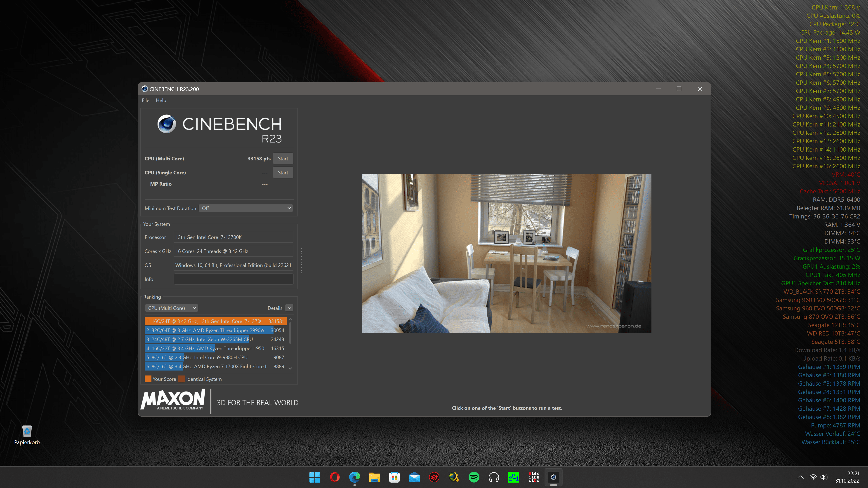Select the Threadripper 2990W ranking entry
This screenshot has width=868, height=488.
(x=216, y=330)
